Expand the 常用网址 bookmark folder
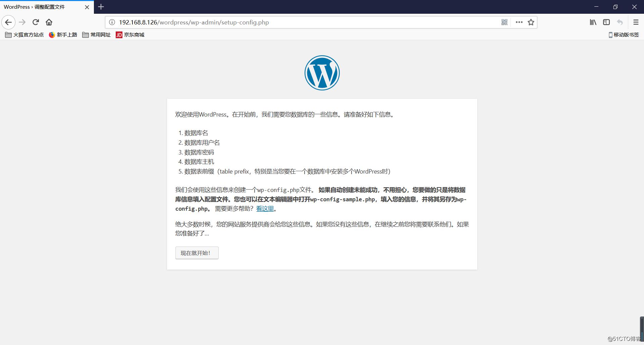Viewport: 644px width, 345px height. (x=97, y=35)
